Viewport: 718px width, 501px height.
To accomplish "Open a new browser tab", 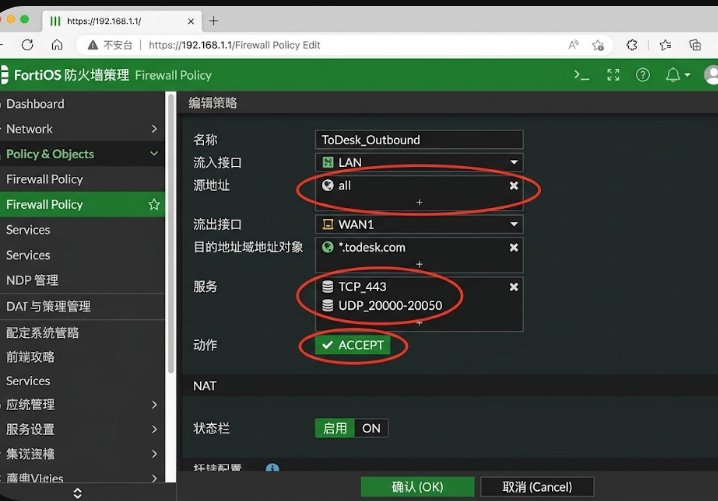I will [213, 21].
